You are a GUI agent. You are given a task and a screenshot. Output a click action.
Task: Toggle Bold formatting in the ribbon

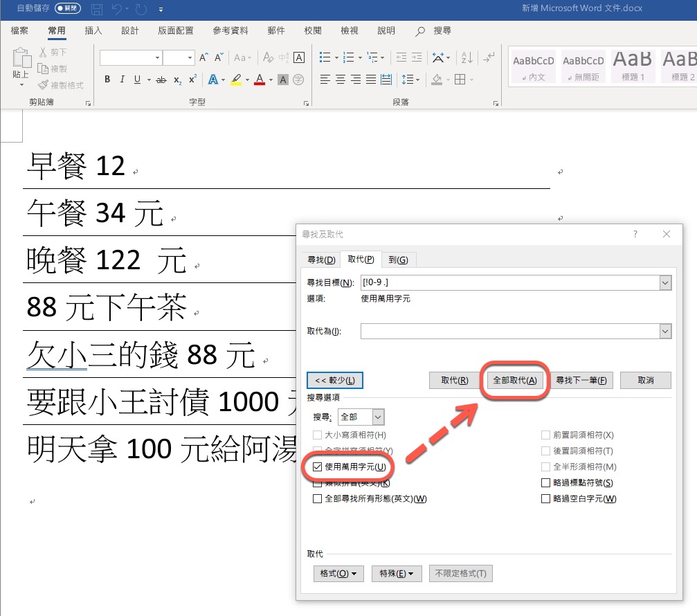tap(107, 80)
